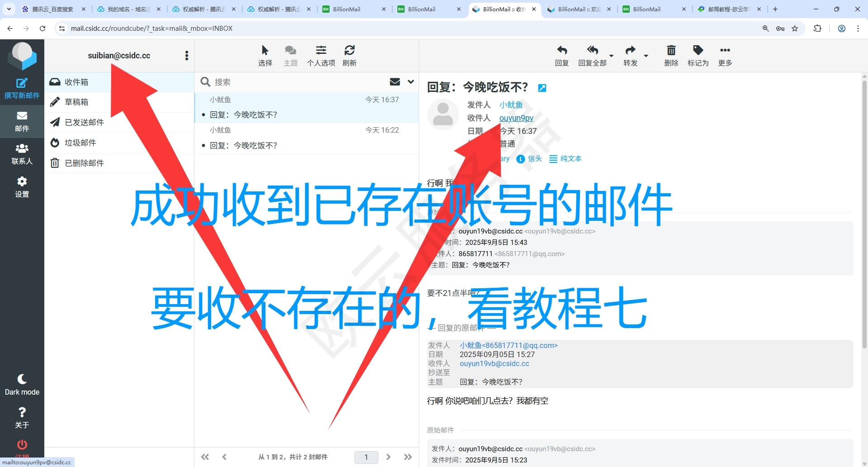Viewport: 868px width, 467px height.
Task: Go back in browser history
Action: click(x=10, y=29)
